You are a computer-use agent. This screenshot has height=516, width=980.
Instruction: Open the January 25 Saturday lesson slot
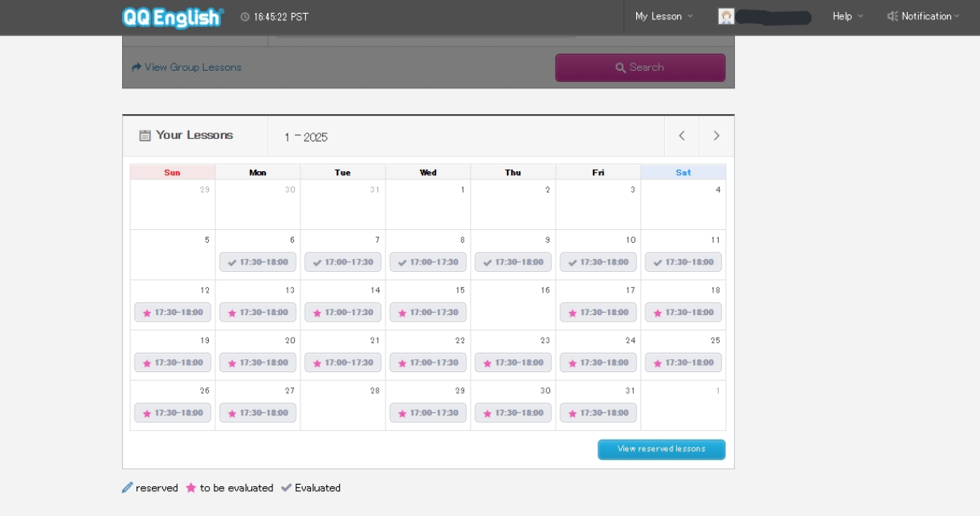click(x=684, y=363)
